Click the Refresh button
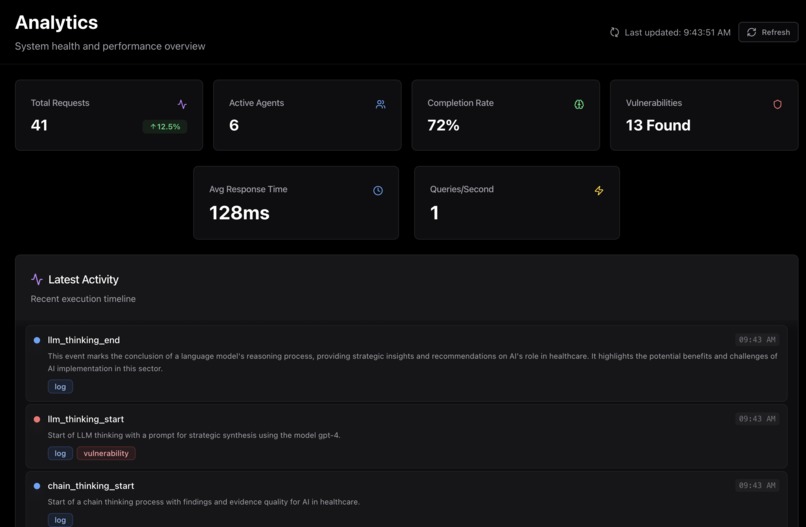Screen dimensions: 806x527 [x=768, y=32]
